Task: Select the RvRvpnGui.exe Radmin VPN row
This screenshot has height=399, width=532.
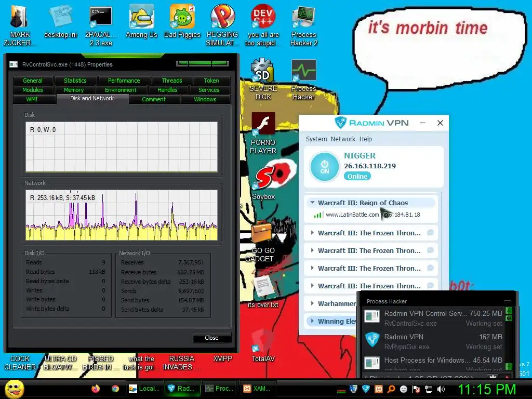Action: click(434, 341)
